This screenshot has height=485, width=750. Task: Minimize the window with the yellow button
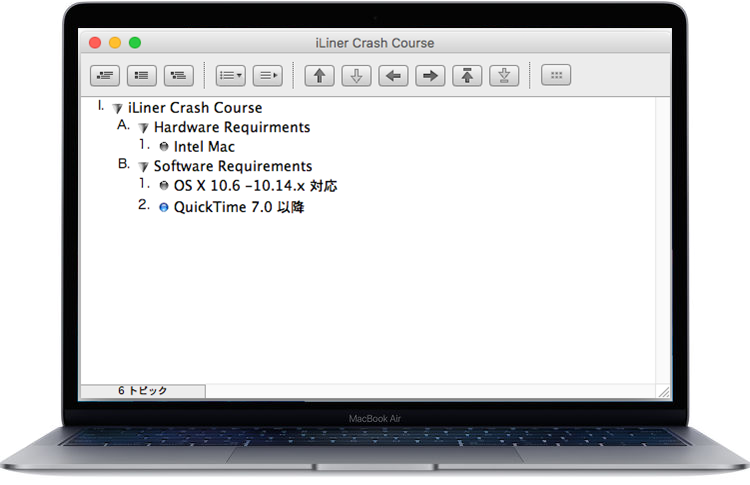click(115, 43)
